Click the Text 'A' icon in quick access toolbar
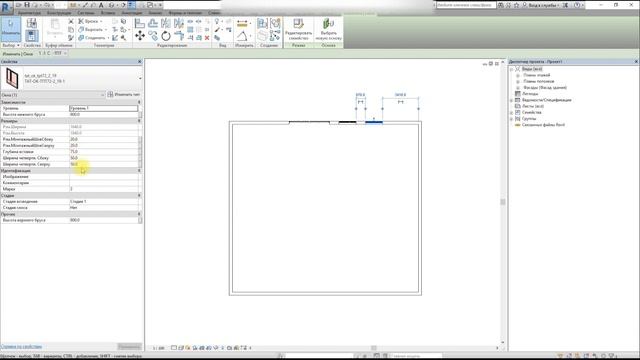Image resolution: width=640 pixels, height=360 pixels. point(101,5)
